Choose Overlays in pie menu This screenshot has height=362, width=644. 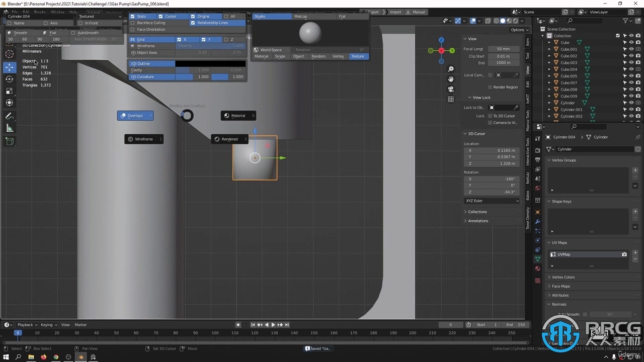[135, 116]
